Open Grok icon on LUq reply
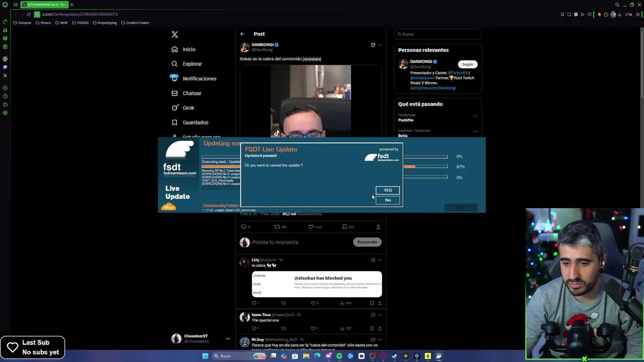Viewport: 644px width, 362px height. (x=373, y=260)
